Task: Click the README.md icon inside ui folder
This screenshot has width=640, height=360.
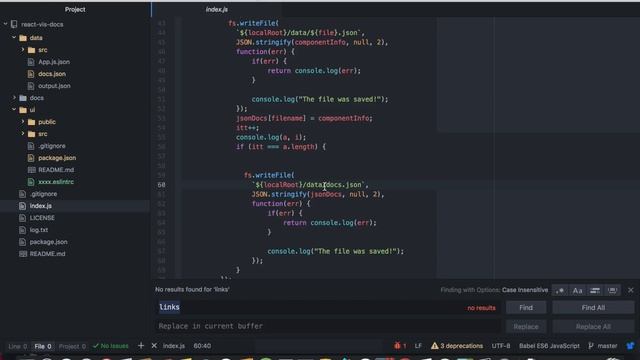Action: 31,170
